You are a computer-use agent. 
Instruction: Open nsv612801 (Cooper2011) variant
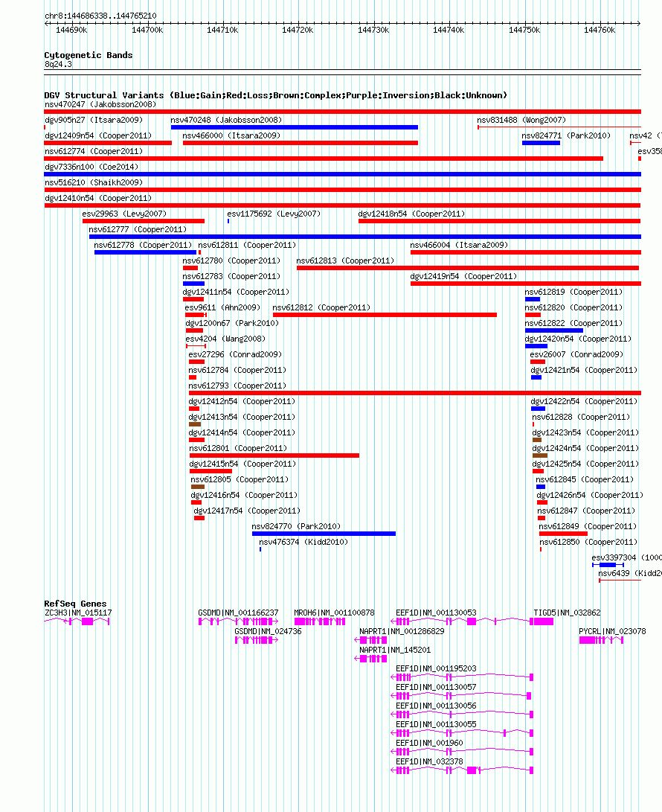click(x=238, y=447)
